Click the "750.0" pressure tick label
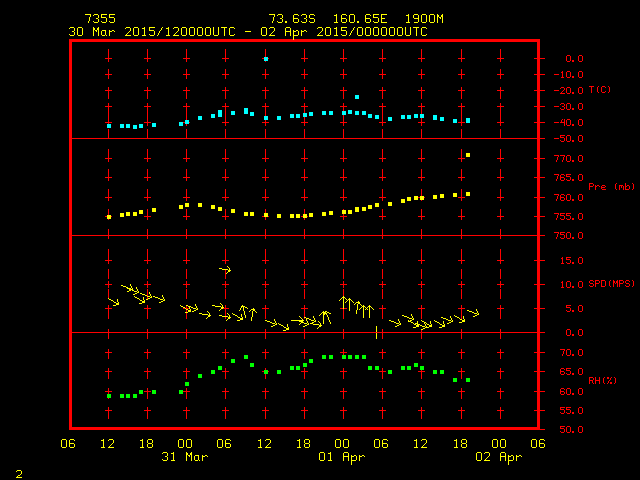 [569, 236]
